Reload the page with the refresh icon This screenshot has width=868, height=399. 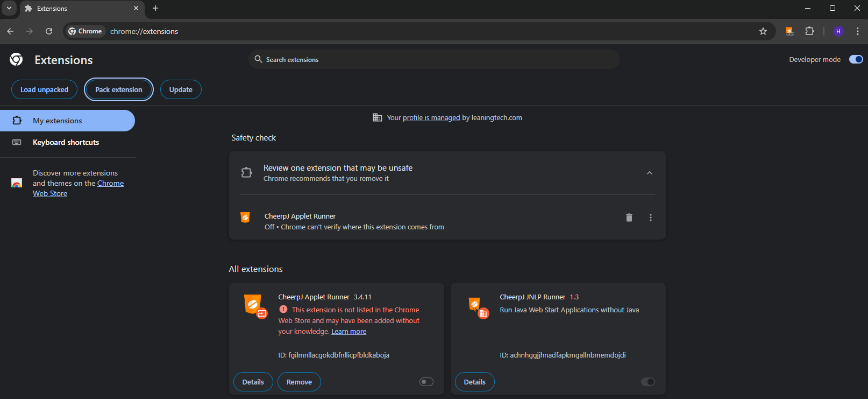pyautogui.click(x=49, y=31)
